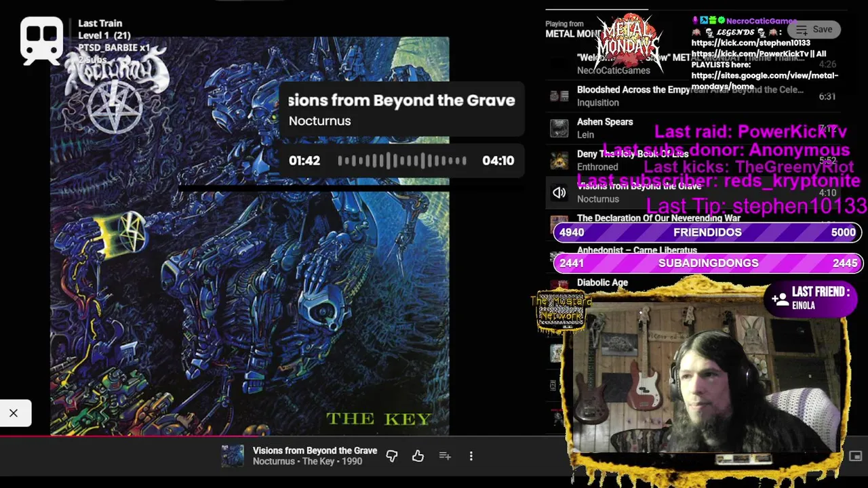Click the LAST FRIEND badge add-person icon
The width and height of the screenshot is (868, 488).
coord(780,298)
